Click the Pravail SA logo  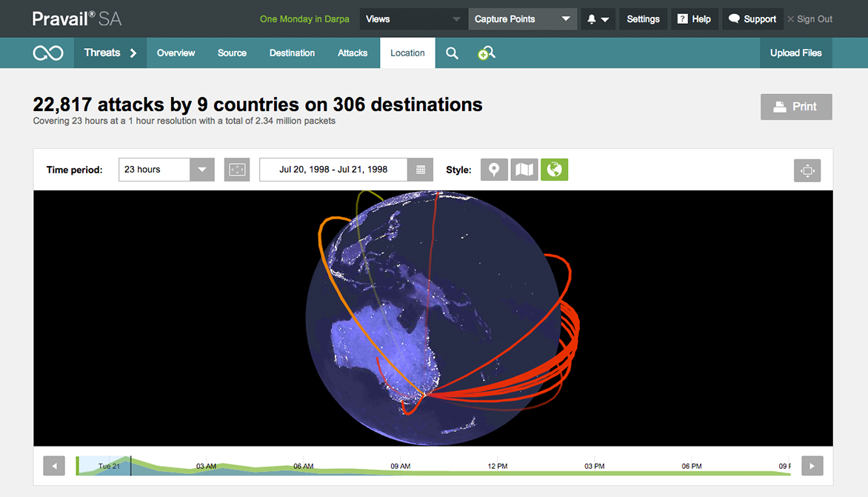point(77,19)
